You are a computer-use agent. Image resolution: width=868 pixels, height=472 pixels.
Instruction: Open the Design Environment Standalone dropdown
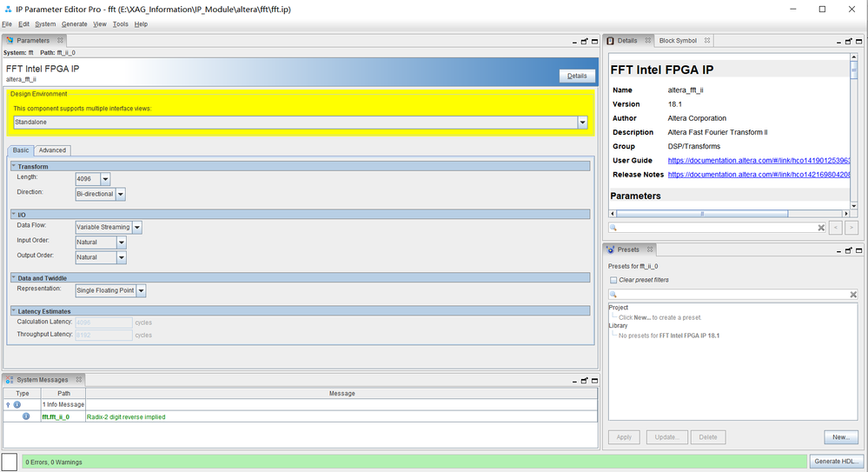(x=582, y=123)
